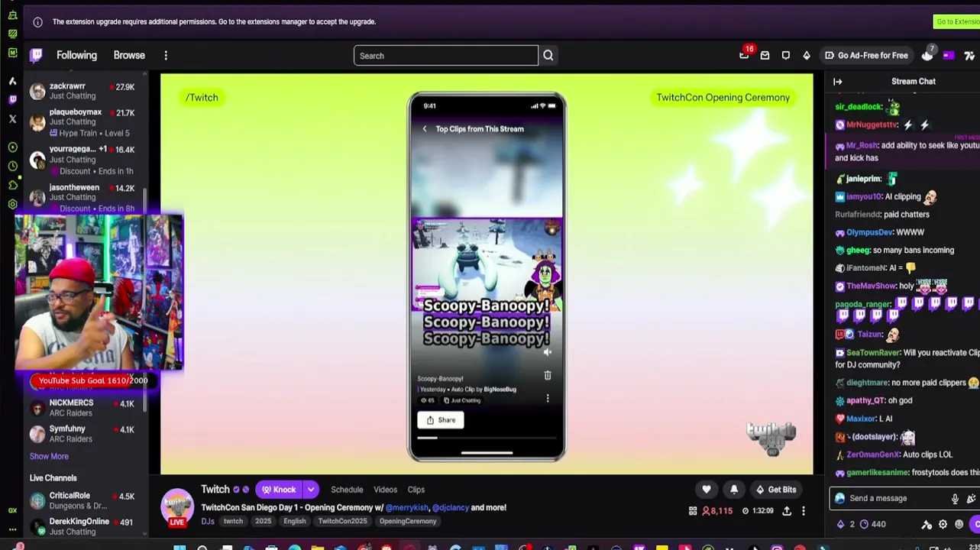Click the X icon in browser left sidebar
The width and height of the screenshot is (980, 550).
pyautogui.click(x=12, y=119)
